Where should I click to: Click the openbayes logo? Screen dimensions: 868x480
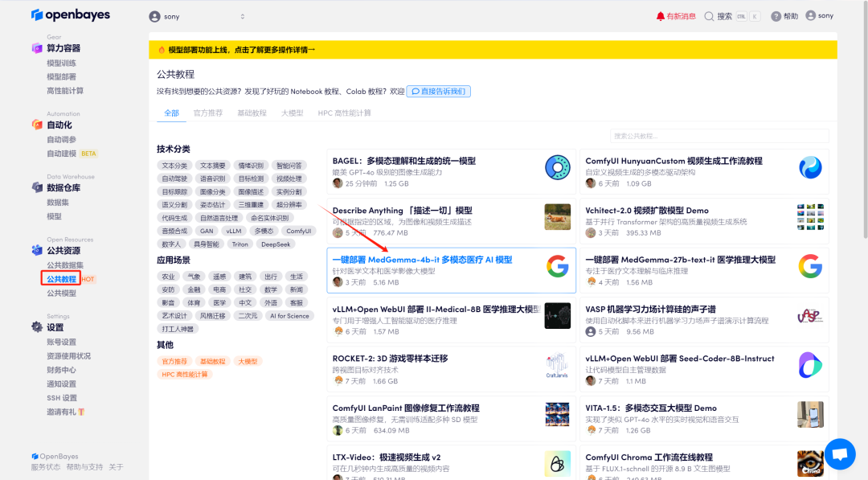click(70, 15)
